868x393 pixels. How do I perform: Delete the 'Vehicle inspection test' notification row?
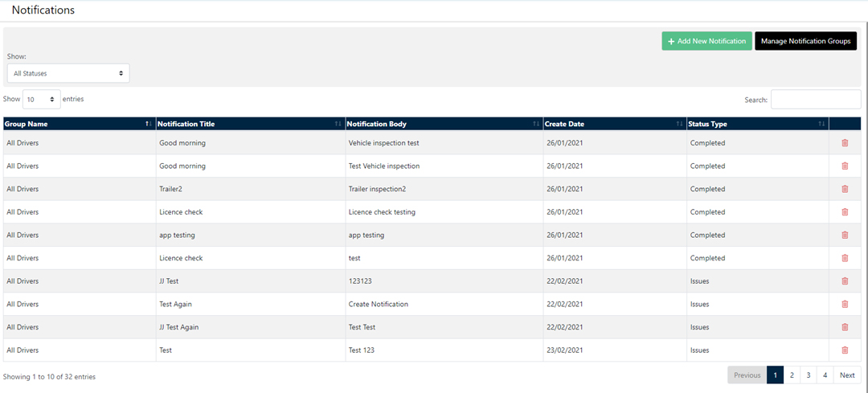(x=845, y=143)
